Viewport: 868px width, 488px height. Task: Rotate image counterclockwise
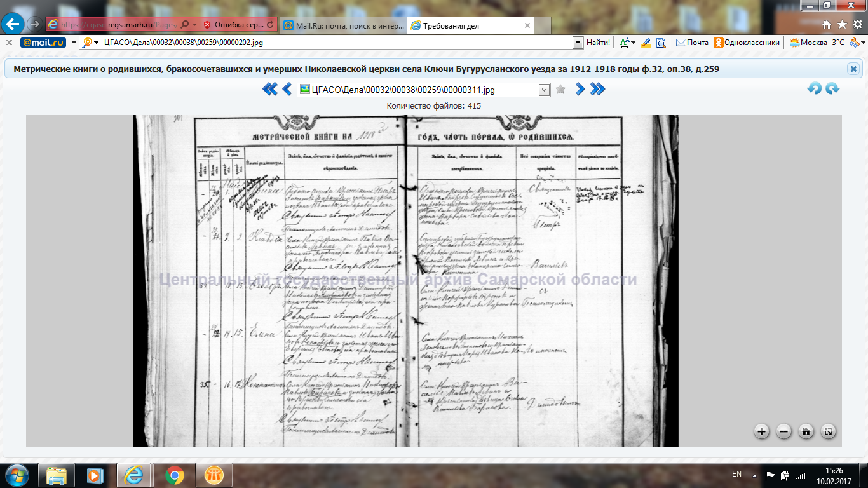(x=814, y=89)
